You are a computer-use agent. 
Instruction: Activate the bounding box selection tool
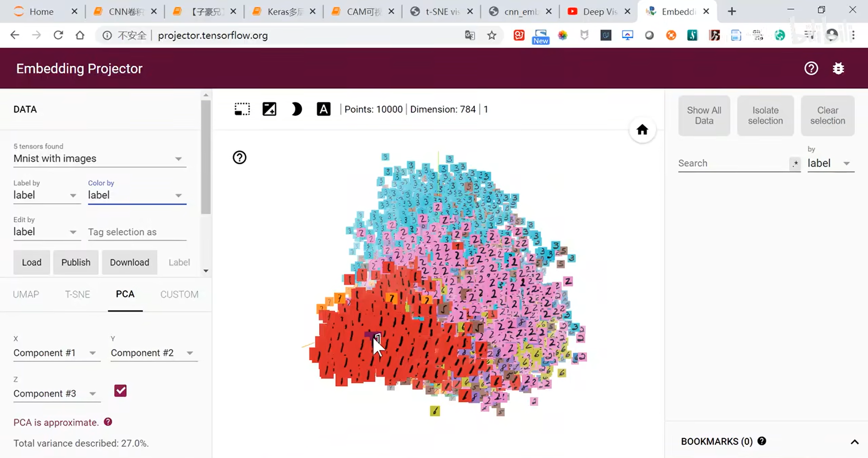pyautogui.click(x=242, y=109)
